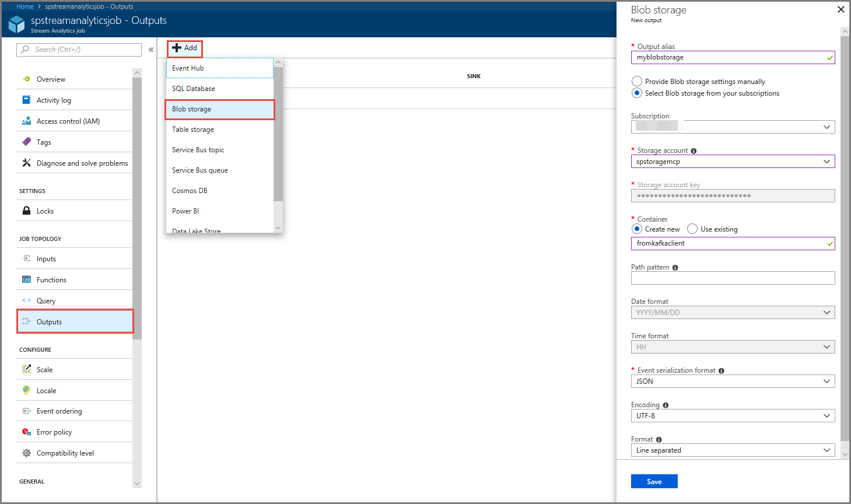Click the Save button
851x504 pixels.
pos(654,481)
